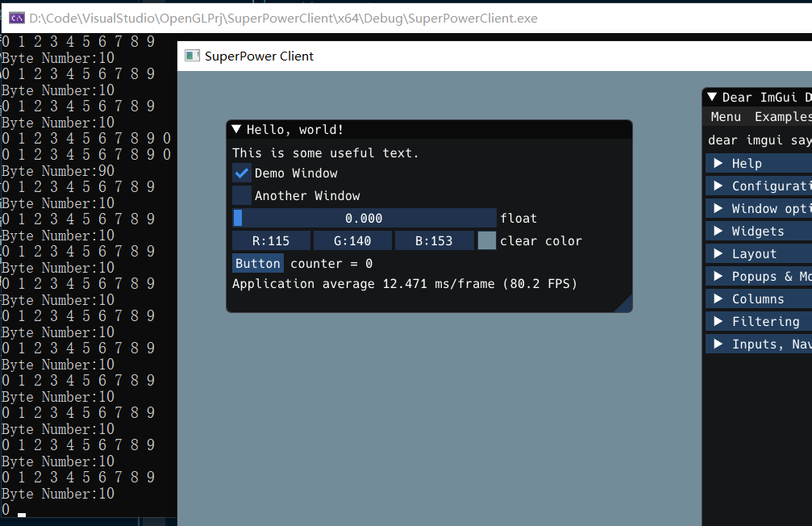Click the 'float' slider label
The width and height of the screenshot is (812, 526).
click(x=518, y=218)
